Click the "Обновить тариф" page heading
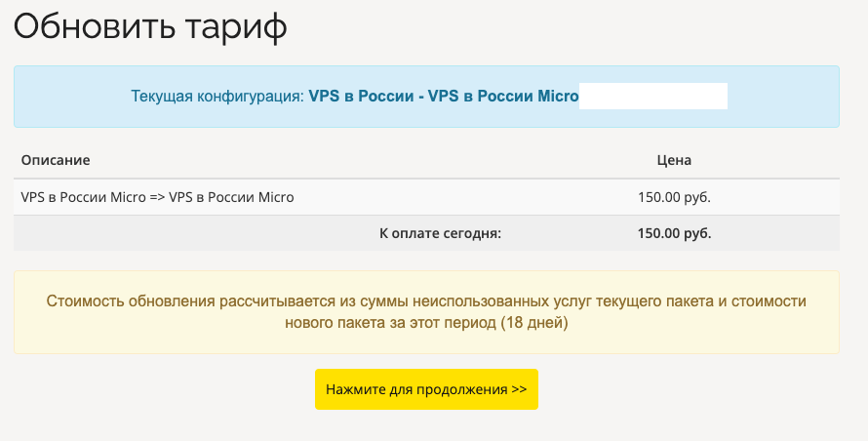 pos(150,26)
